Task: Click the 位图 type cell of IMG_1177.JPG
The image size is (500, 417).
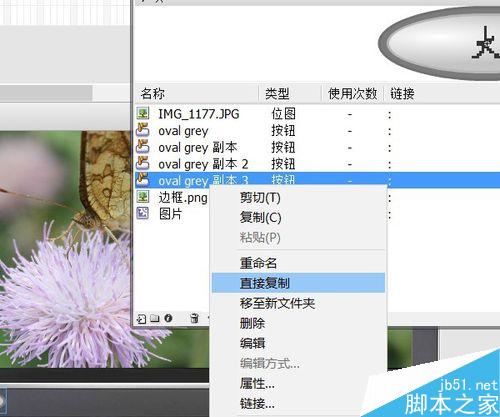Action: pyautogui.click(x=283, y=114)
